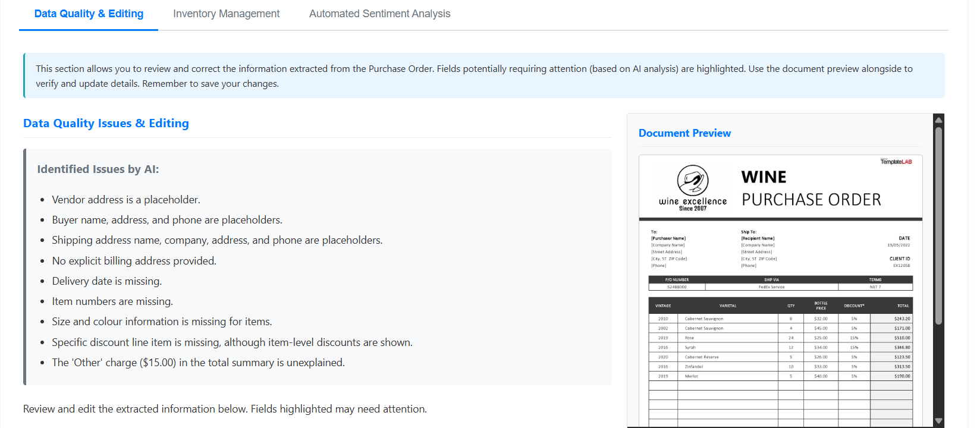The width and height of the screenshot is (980, 428).
Task: Click 'Item numbers are missing.' issue
Action: (x=112, y=301)
